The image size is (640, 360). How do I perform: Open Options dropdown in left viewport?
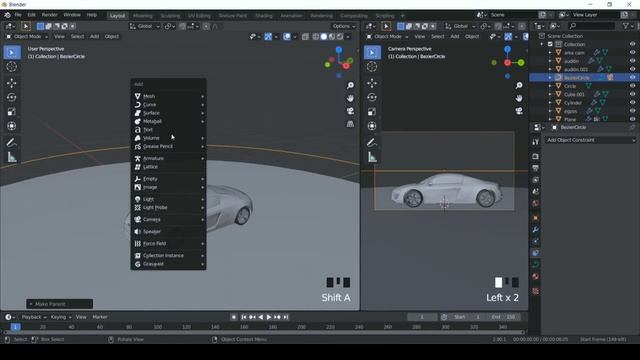344,26
